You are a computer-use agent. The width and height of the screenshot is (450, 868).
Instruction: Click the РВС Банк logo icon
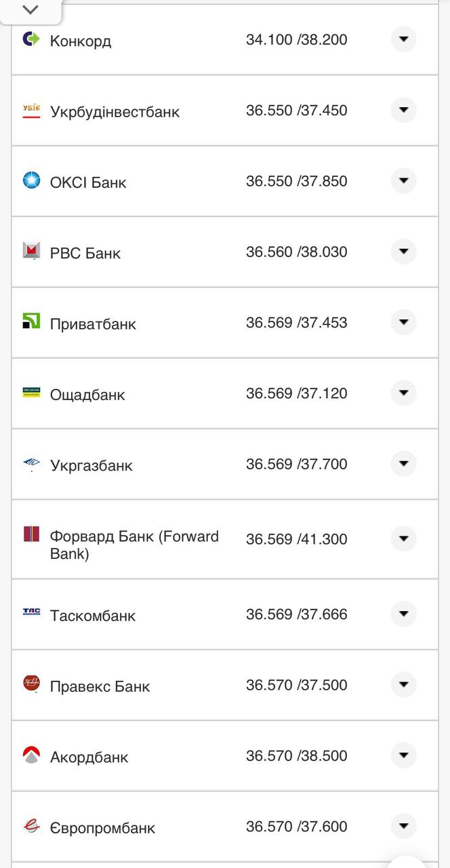31,252
